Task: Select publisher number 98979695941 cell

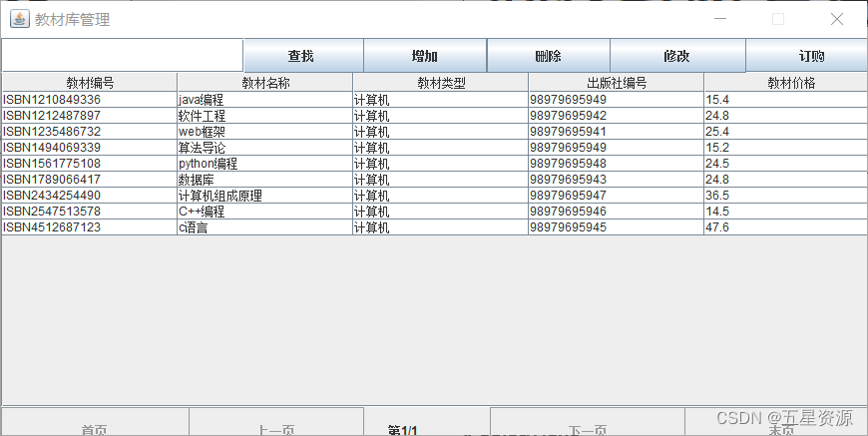Action: click(617, 132)
